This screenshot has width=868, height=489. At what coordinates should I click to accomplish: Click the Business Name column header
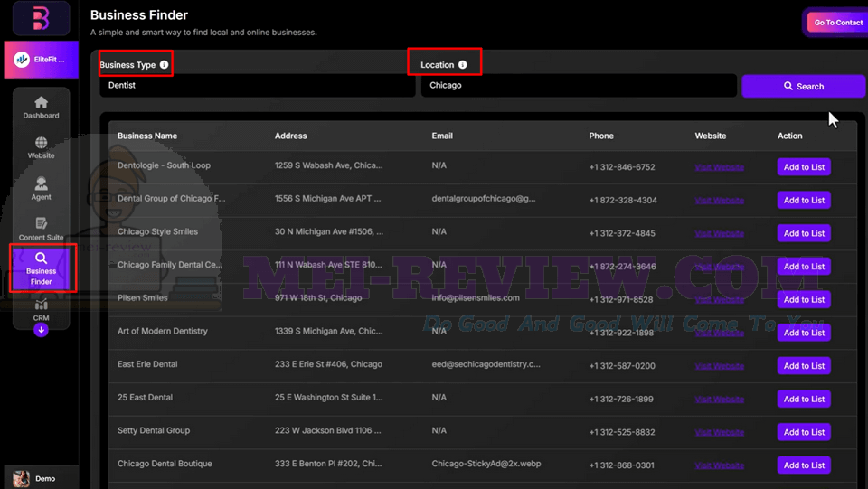click(x=147, y=136)
